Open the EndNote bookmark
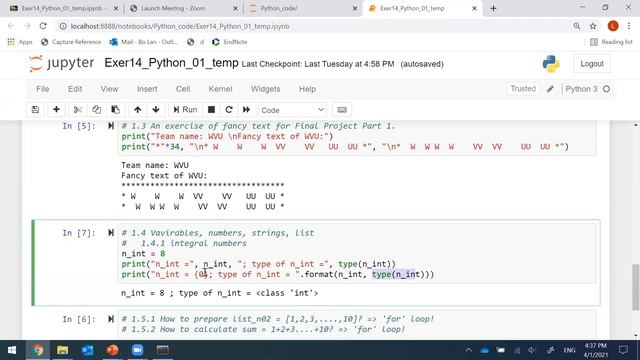640x360 pixels. [x=229, y=42]
